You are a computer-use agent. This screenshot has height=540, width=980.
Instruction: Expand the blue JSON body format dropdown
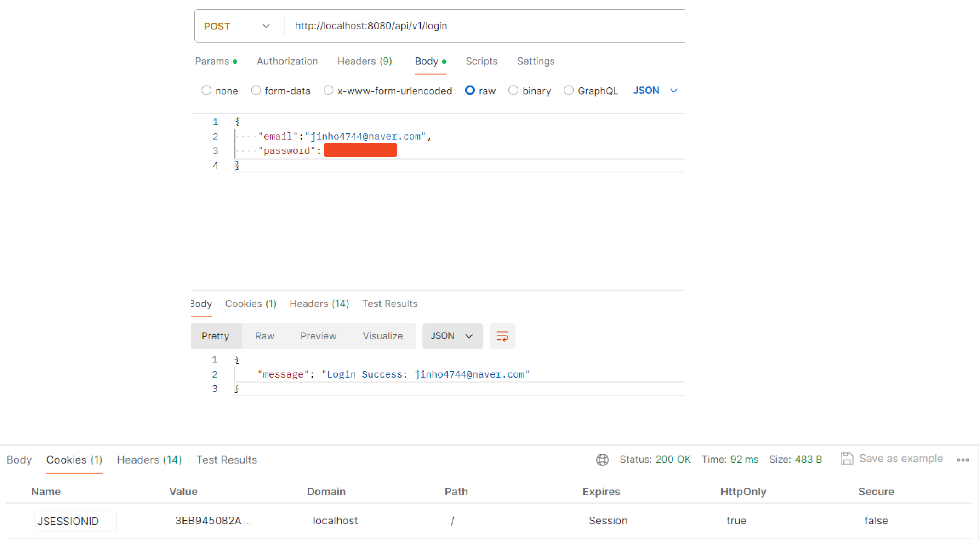tap(655, 91)
